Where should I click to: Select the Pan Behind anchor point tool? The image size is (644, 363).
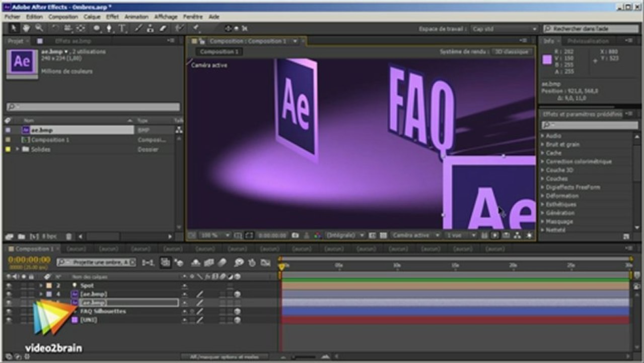pos(81,28)
